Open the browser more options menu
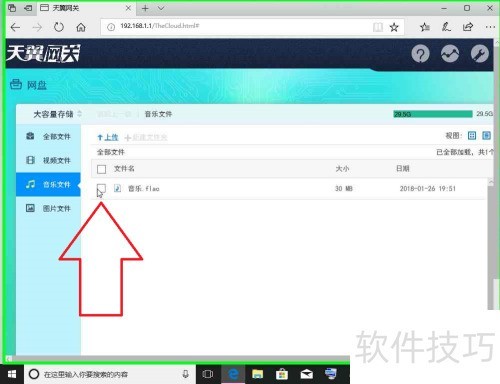 (x=490, y=27)
